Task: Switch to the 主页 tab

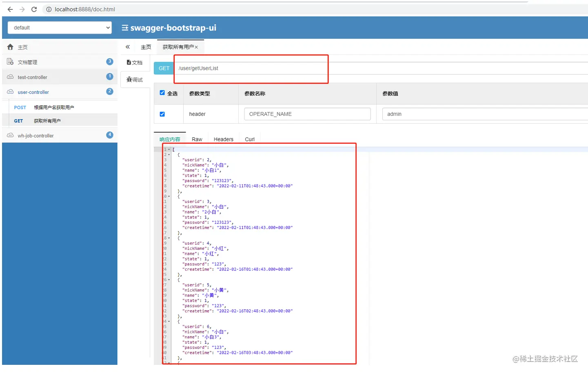Action: (146, 47)
